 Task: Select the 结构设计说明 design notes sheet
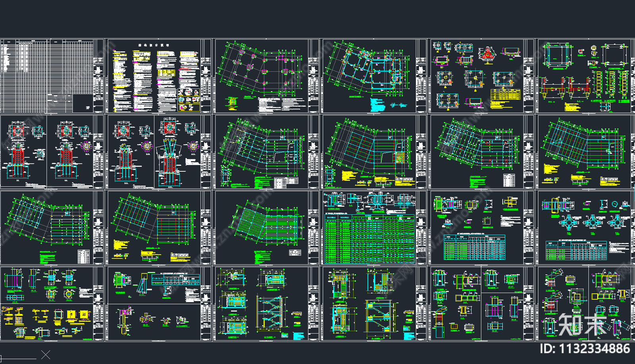[159, 76]
